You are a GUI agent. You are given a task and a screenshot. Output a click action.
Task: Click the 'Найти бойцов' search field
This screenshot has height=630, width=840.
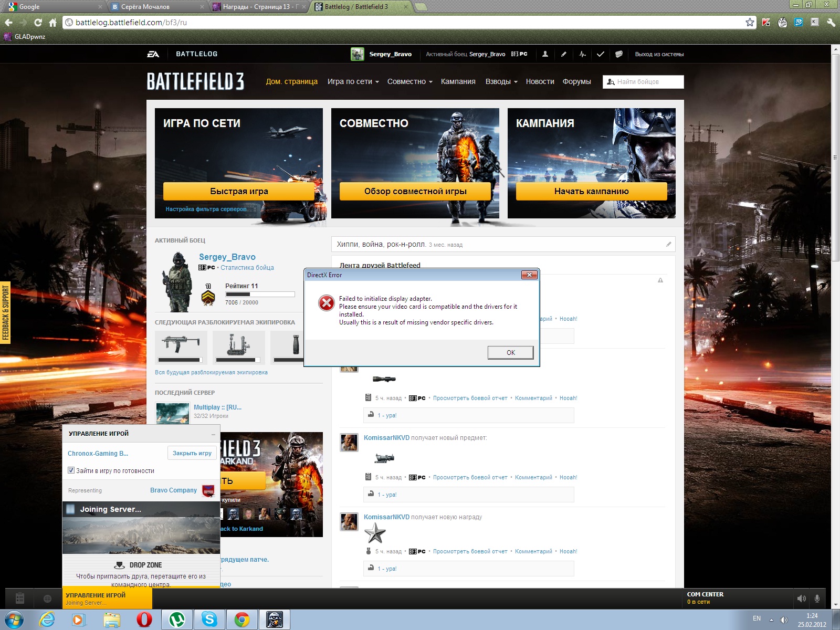pyautogui.click(x=646, y=81)
